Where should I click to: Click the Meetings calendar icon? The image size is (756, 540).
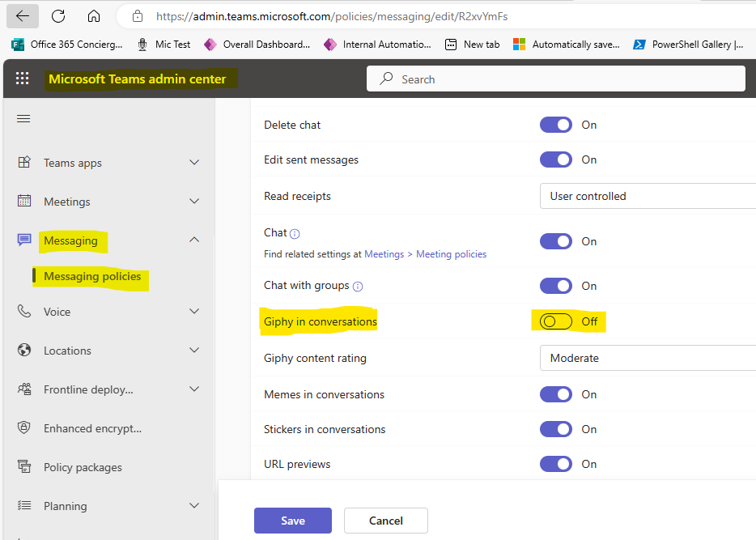(x=24, y=201)
